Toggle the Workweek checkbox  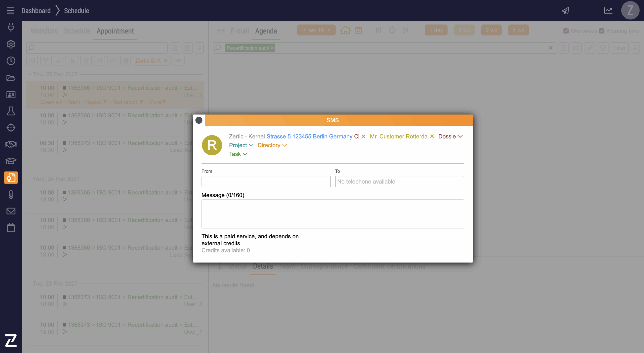pyautogui.click(x=566, y=31)
